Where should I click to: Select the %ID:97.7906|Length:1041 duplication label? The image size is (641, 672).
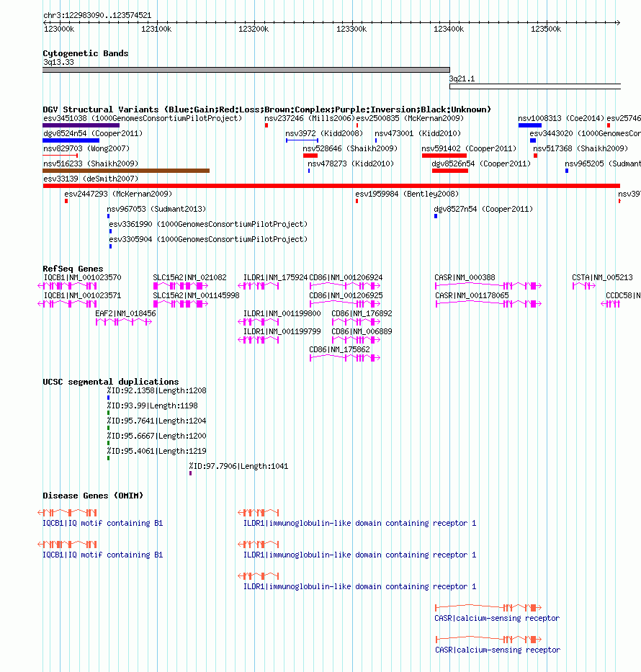[238, 466]
